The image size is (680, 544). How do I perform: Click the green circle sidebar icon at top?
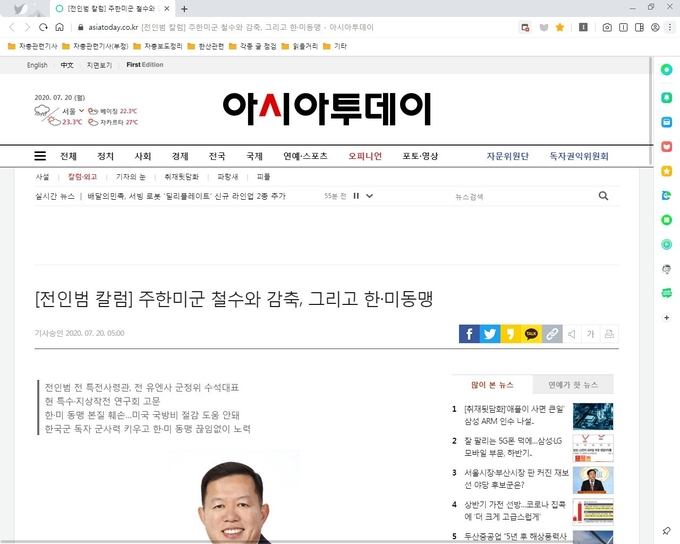667,69
